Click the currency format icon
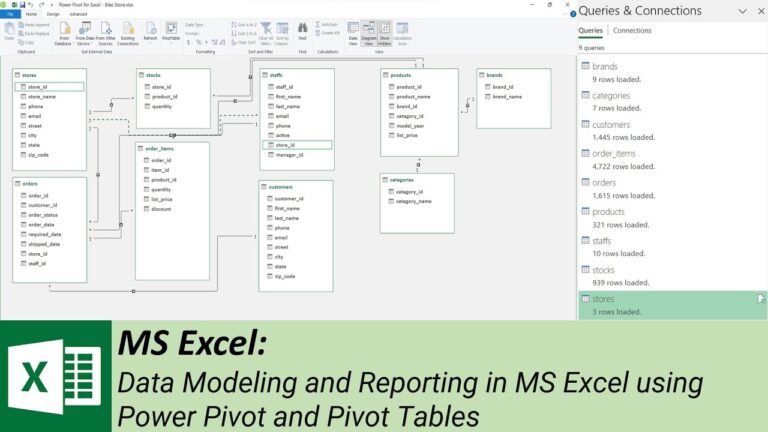 pos(188,43)
